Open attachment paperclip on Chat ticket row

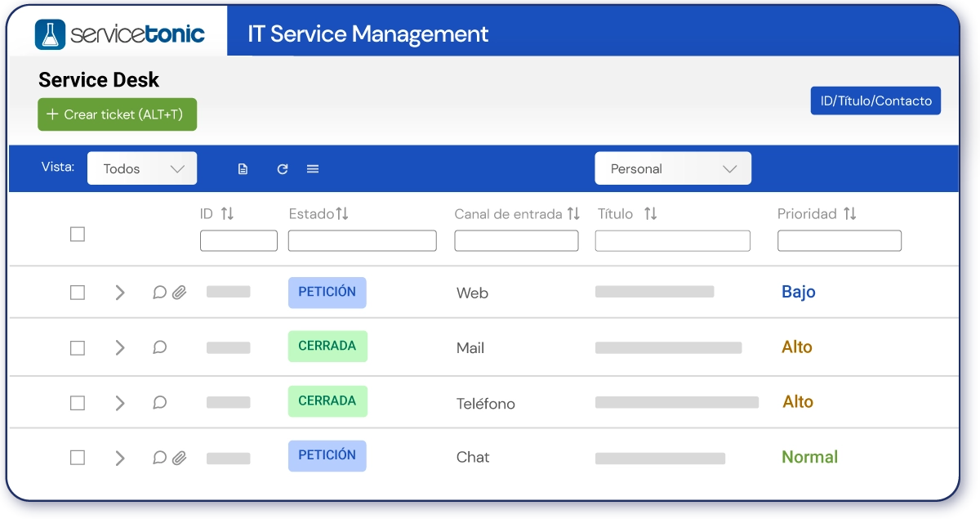coord(179,458)
